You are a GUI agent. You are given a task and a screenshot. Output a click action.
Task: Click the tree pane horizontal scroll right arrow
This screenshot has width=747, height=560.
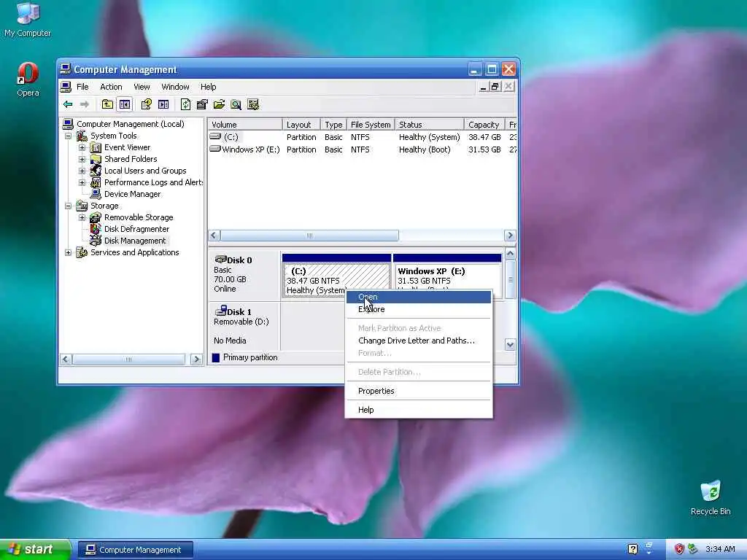(x=196, y=359)
